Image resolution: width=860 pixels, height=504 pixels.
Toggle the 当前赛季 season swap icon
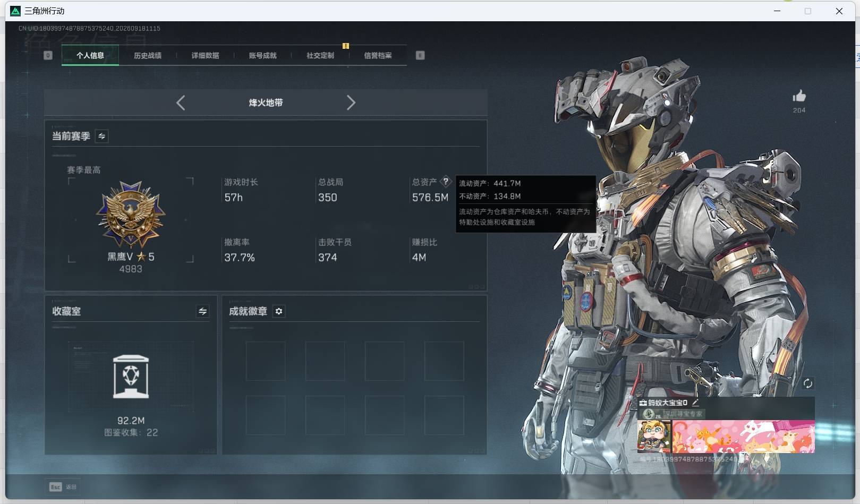[101, 136]
